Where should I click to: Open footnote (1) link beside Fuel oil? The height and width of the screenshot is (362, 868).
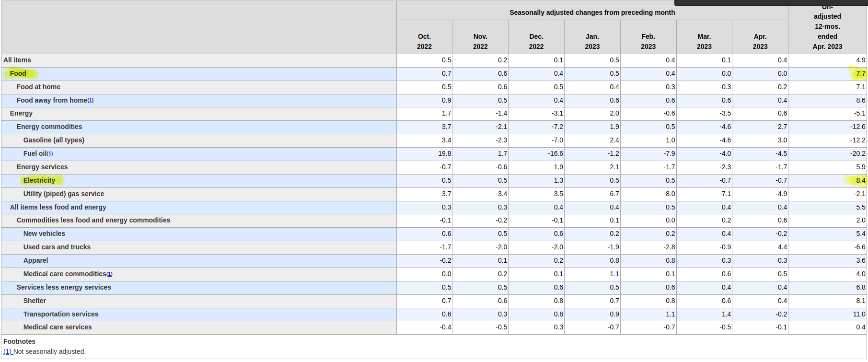point(50,154)
